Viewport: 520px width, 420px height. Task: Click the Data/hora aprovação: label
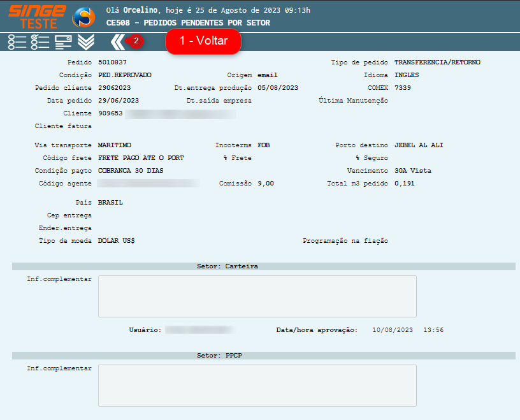pos(317,330)
